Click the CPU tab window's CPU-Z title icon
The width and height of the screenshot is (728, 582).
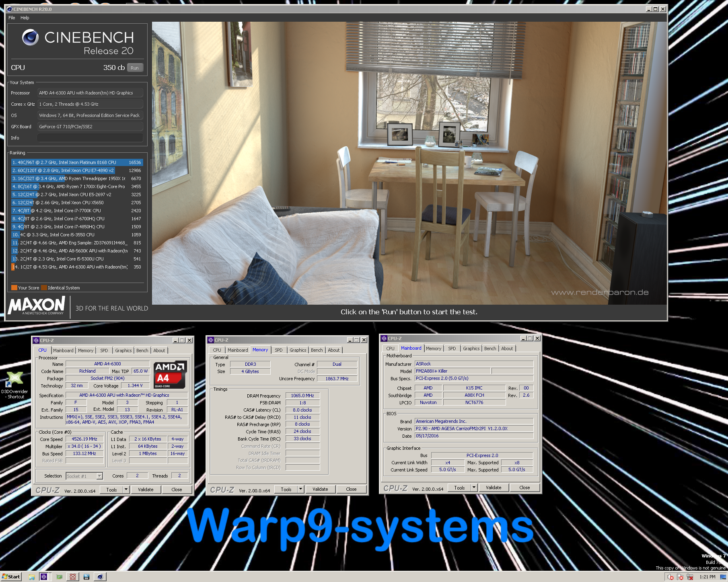point(36,340)
